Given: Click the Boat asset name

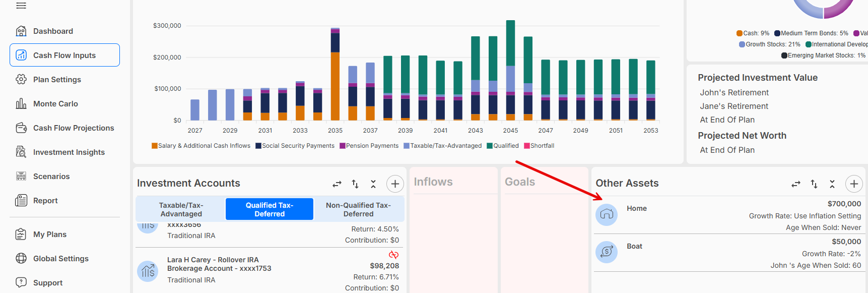Looking at the screenshot, I should [634, 246].
